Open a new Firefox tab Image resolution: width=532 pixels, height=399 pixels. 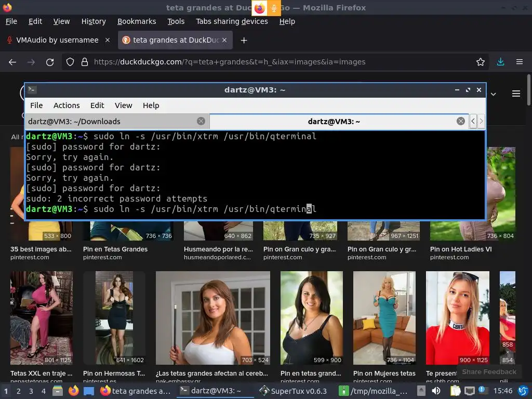[244, 41]
